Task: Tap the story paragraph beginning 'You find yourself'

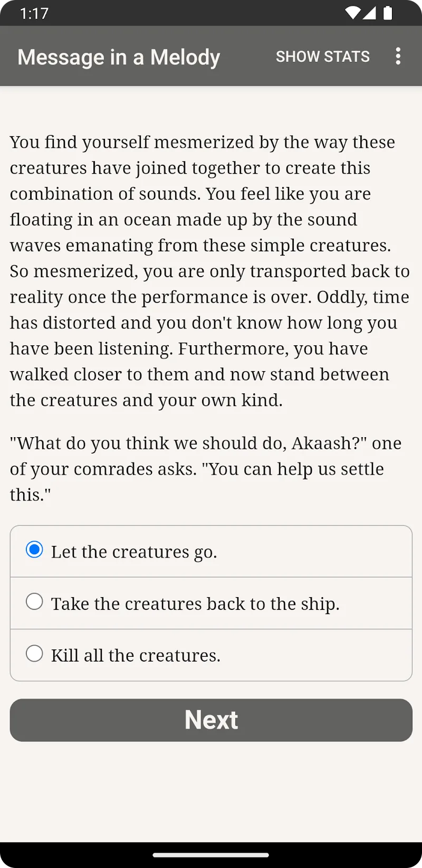Action: (x=210, y=271)
